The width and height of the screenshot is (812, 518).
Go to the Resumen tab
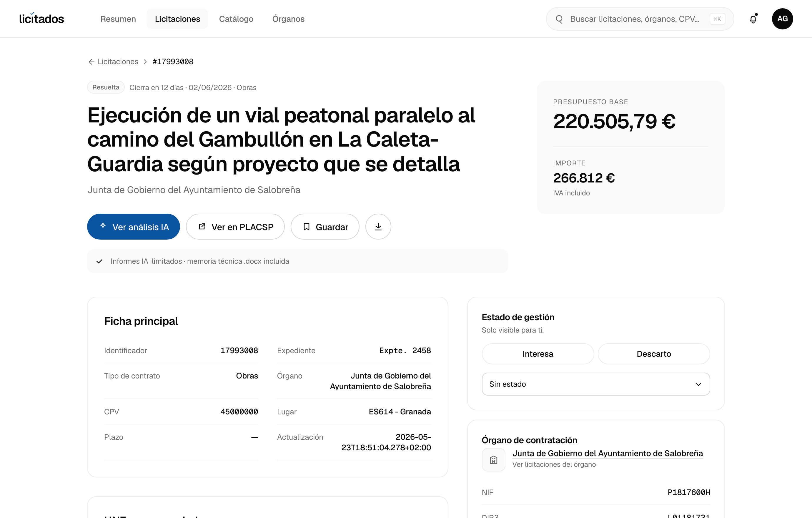tap(118, 19)
